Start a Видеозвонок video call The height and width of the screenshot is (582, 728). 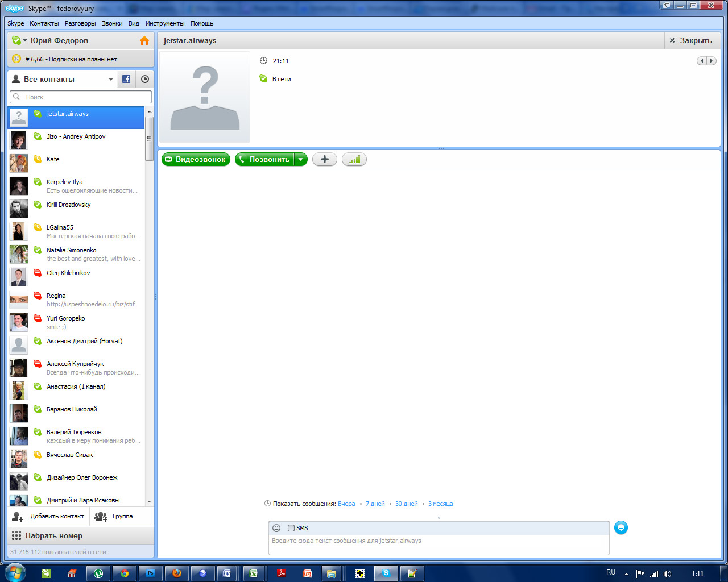(x=196, y=160)
